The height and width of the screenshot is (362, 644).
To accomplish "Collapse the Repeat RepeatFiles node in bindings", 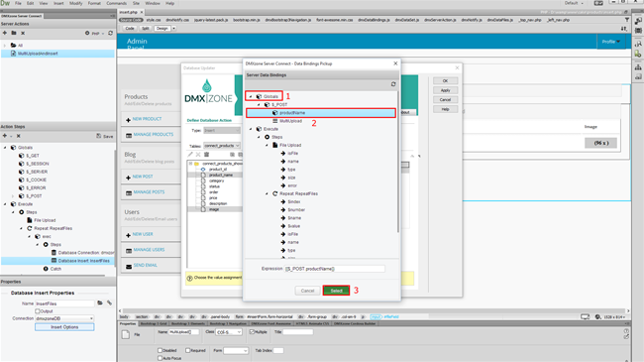I will pyautogui.click(x=267, y=193).
